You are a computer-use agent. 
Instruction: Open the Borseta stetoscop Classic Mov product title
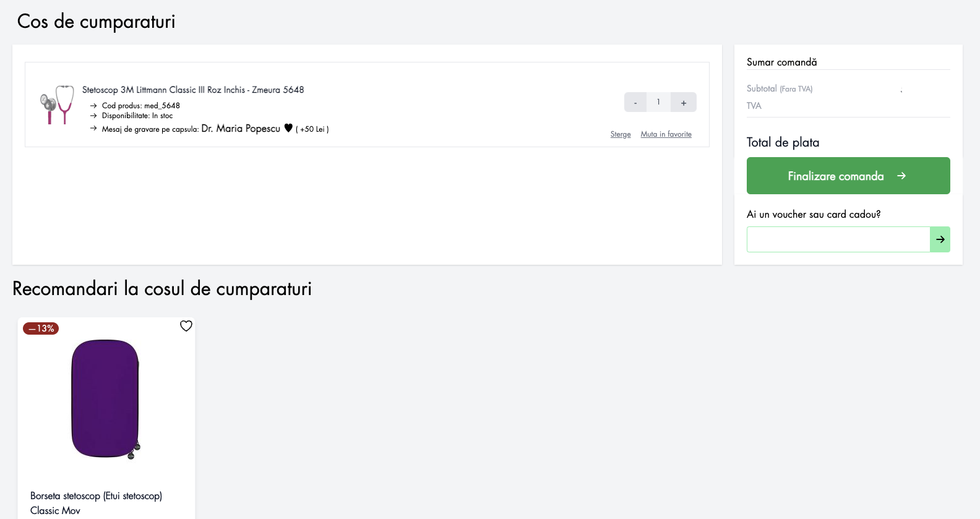[x=96, y=503]
